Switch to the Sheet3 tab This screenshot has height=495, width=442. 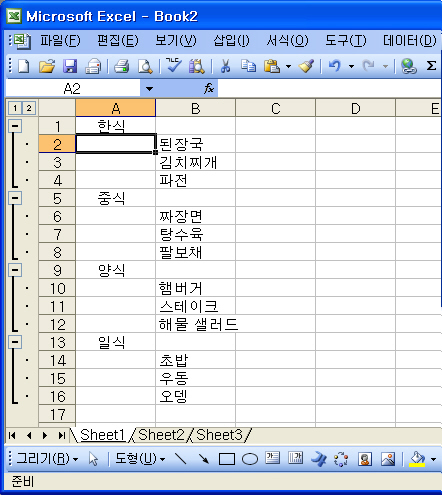point(219,435)
